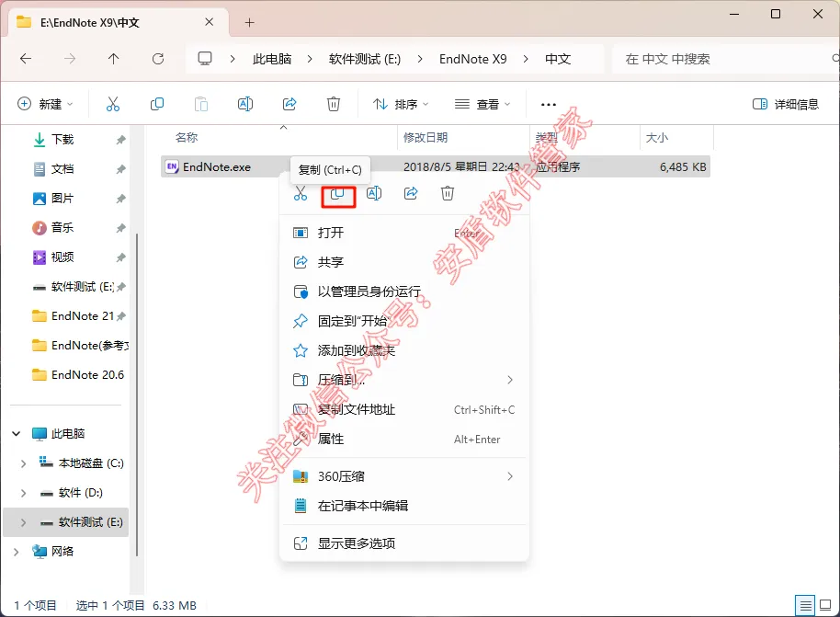The image size is (840, 617).
Task: Expand the 压缩到... submenu
Action: [404, 380]
